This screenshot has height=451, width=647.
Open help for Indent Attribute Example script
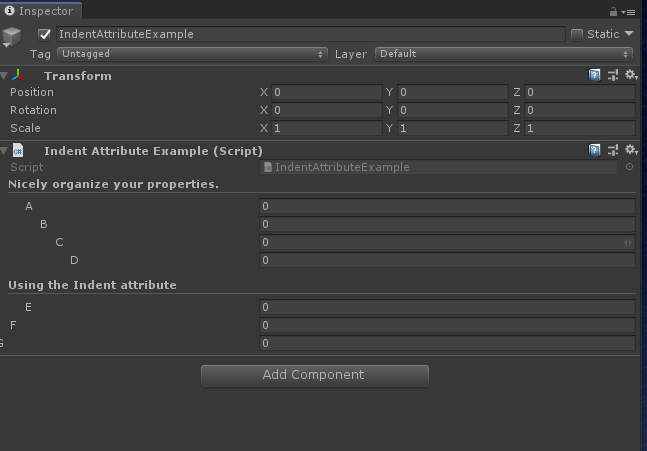(595, 150)
